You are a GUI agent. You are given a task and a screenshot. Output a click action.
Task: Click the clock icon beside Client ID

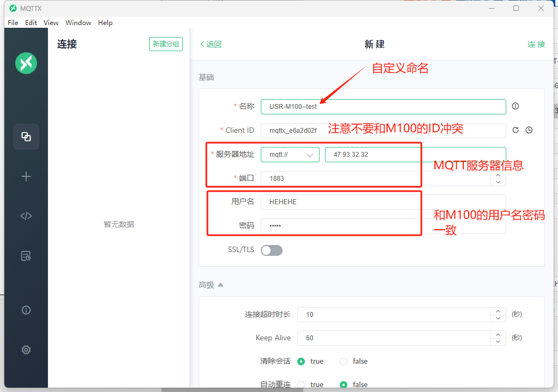pyautogui.click(x=529, y=130)
